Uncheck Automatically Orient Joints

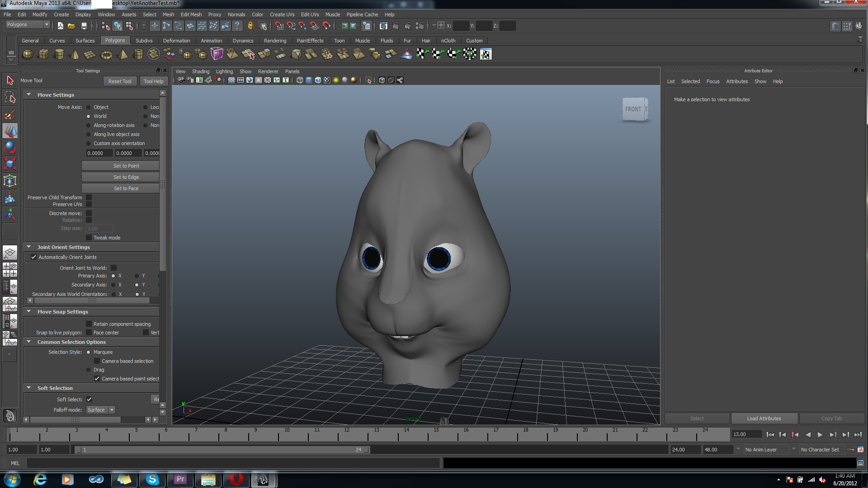pos(33,257)
